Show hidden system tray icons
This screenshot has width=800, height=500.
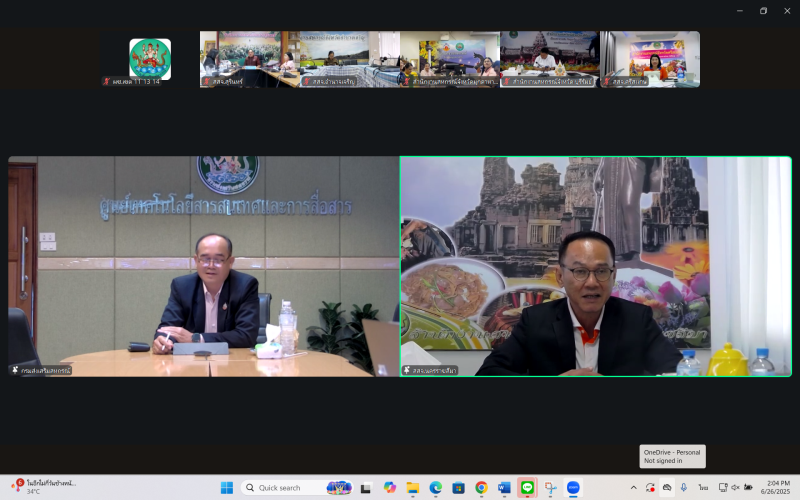[633, 488]
